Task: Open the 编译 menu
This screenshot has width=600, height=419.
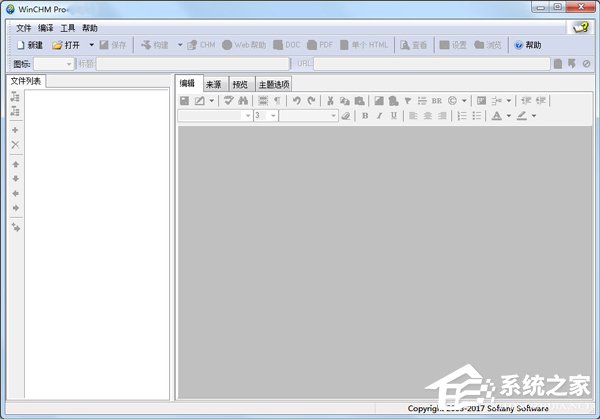Action: [46, 28]
